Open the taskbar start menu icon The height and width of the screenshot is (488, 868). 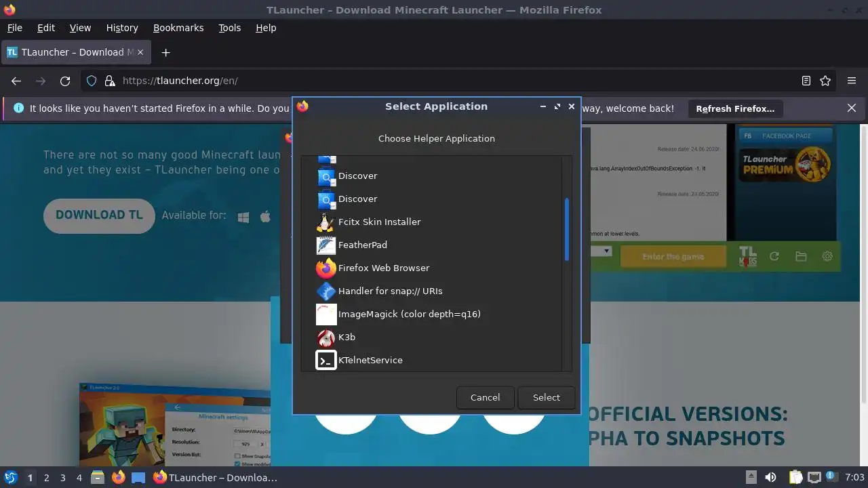(10, 477)
